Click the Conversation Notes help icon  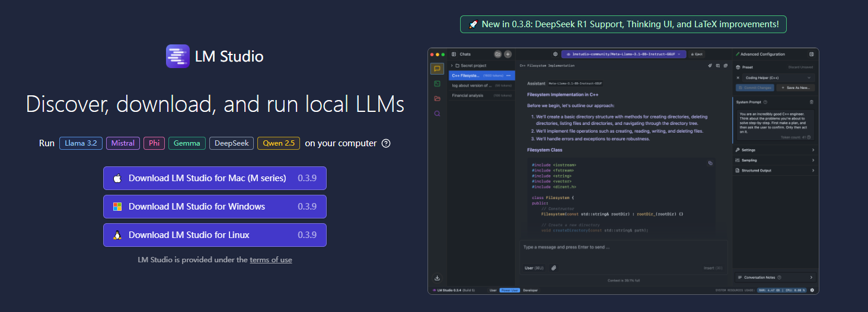click(x=779, y=277)
